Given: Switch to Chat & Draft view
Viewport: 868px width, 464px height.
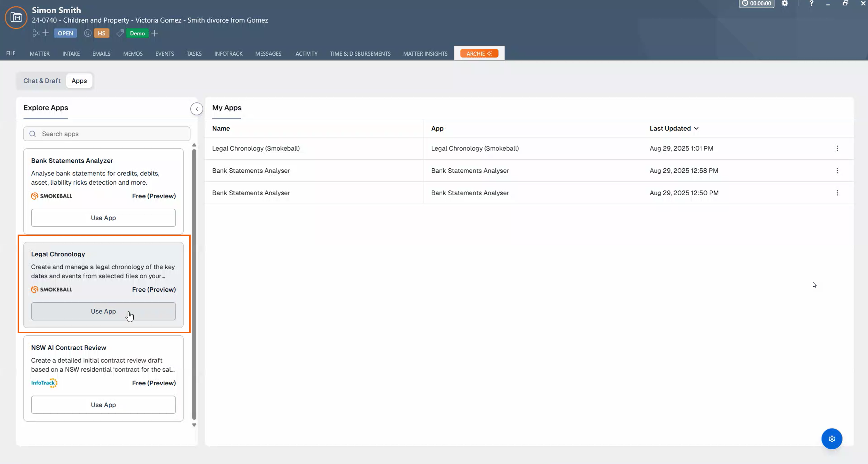Looking at the screenshot, I should (x=42, y=81).
